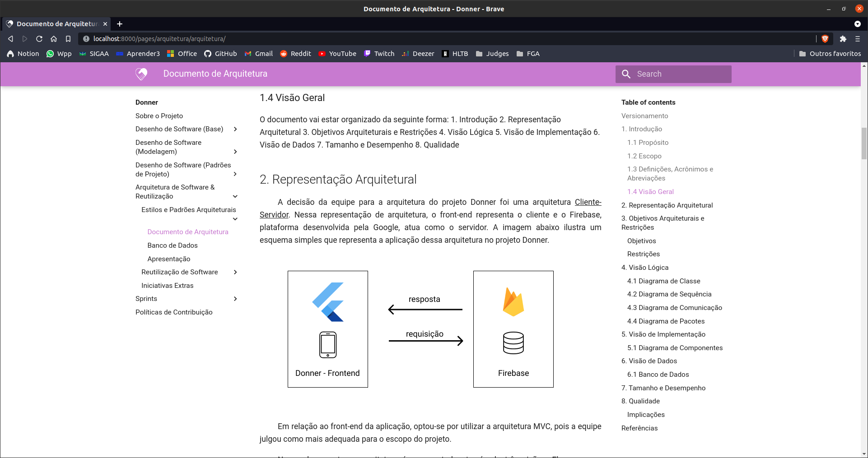868x458 pixels.
Task: Open Políticas de Contribuição page
Action: click(174, 312)
